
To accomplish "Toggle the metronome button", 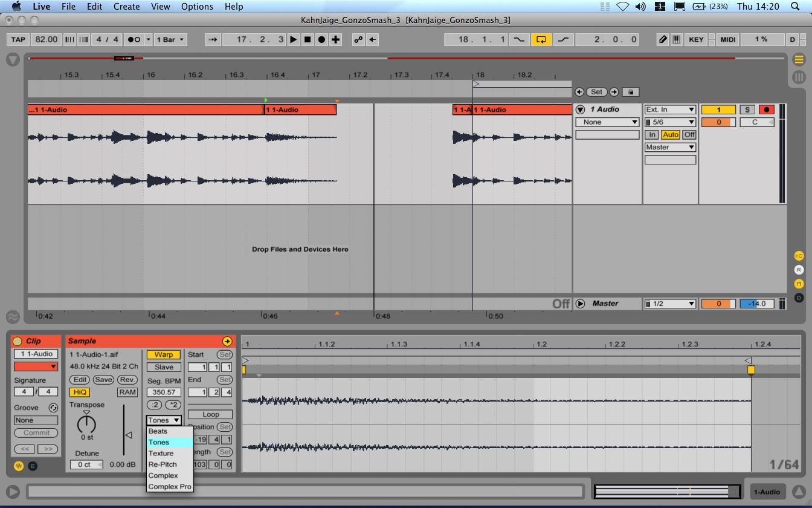I will [134, 39].
